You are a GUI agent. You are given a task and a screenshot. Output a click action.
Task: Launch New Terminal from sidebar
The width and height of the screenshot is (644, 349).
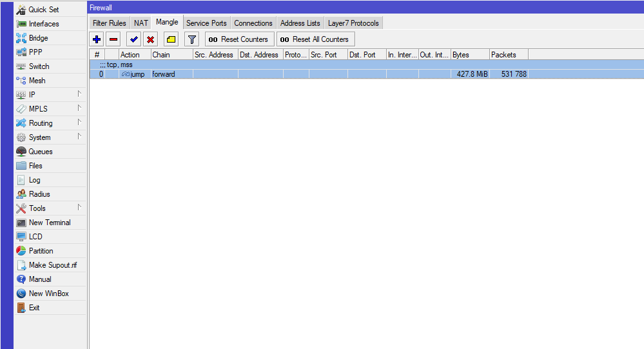50,223
